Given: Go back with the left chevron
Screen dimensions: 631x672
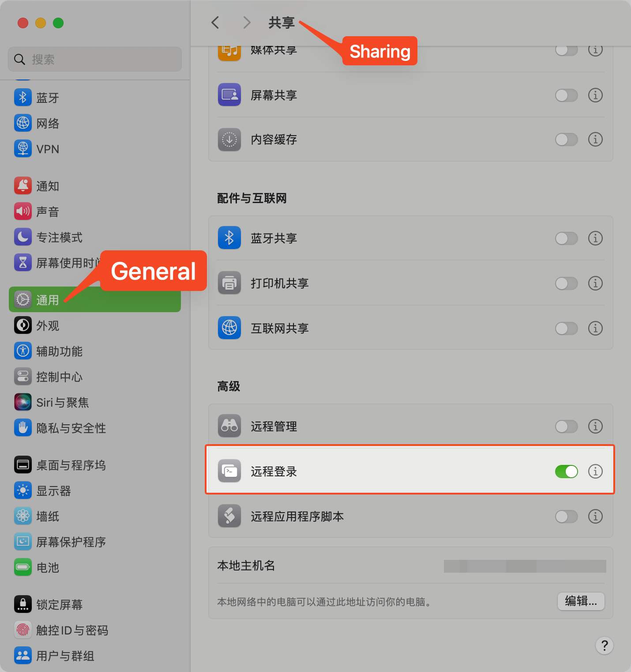Looking at the screenshot, I should click(x=215, y=23).
